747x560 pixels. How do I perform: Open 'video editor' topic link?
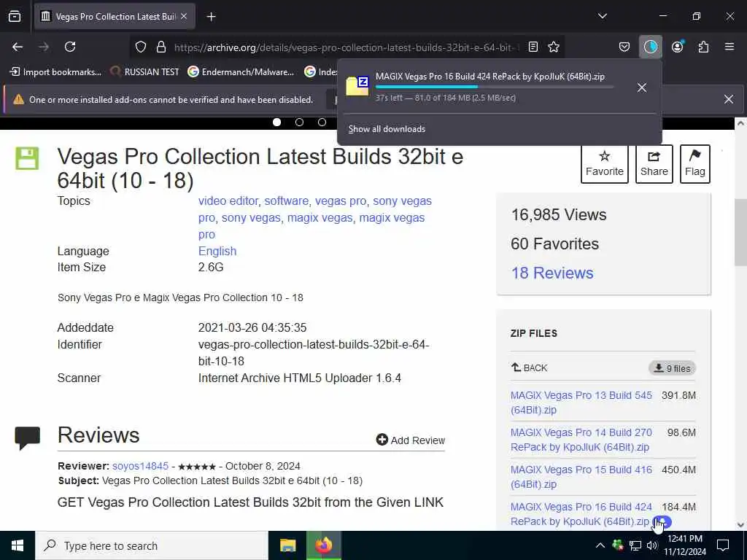click(x=228, y=201)
